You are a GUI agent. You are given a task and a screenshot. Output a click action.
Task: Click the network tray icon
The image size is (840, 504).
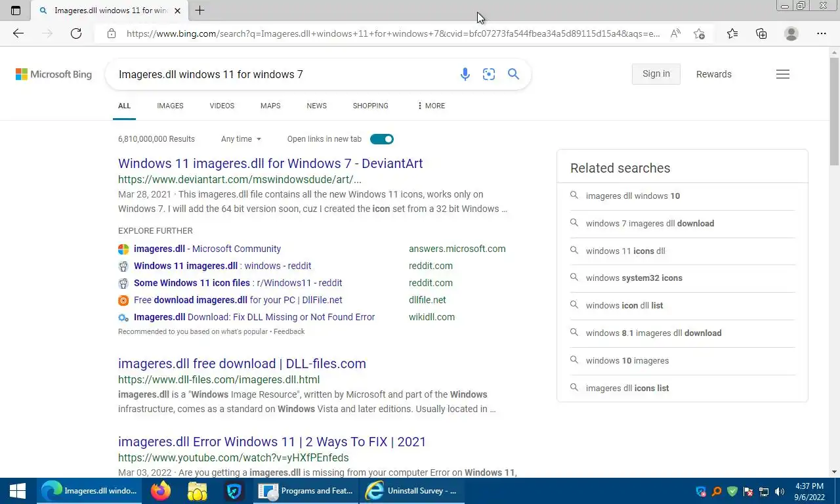(x=764, y=492)
